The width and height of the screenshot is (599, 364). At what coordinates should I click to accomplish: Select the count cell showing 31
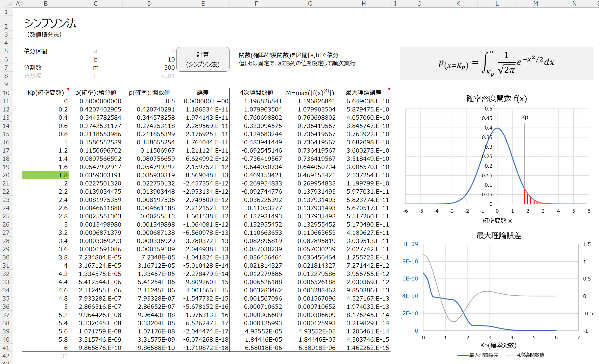coord(46,356)
